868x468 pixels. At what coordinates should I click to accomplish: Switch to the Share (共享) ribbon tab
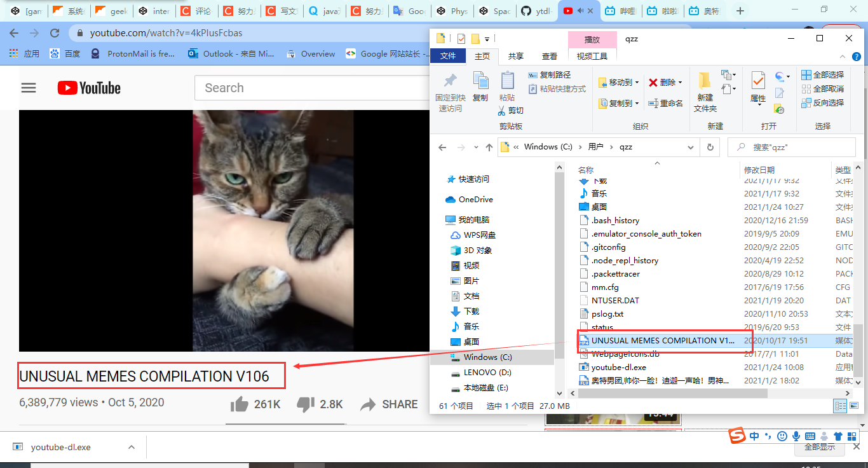pyautogui.click(x=516, y=56)
